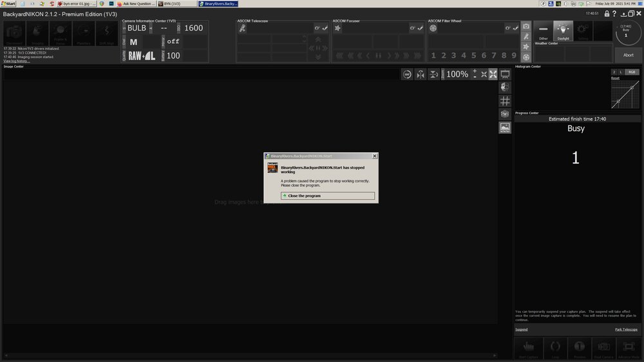Image resolution: width=644 pixels, height=362 pixels.
Task: Click the telescope icon in the device column
Action: pos(526,37)
